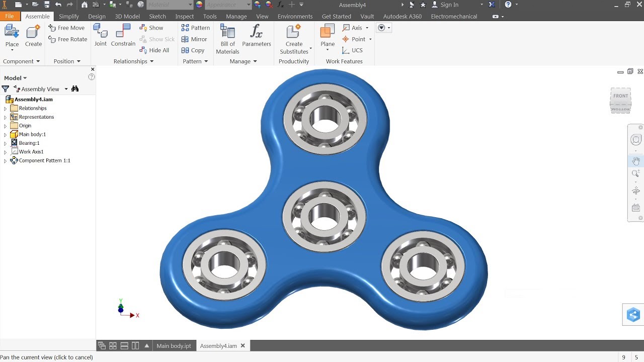Open the Assembly View dropdown arrow
The width and height of the screenshot is (644, 362).
(x=66, y=89)
